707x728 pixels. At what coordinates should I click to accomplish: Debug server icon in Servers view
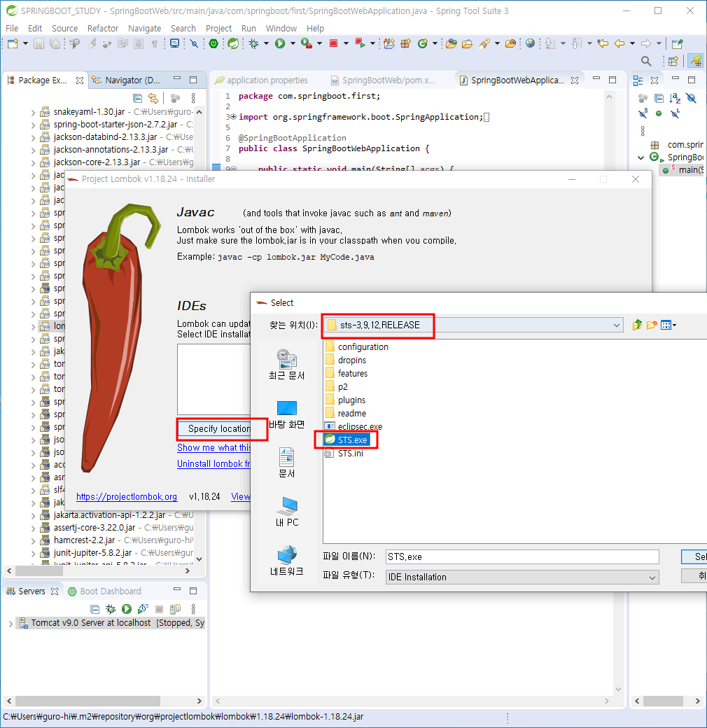coord(111,609)
